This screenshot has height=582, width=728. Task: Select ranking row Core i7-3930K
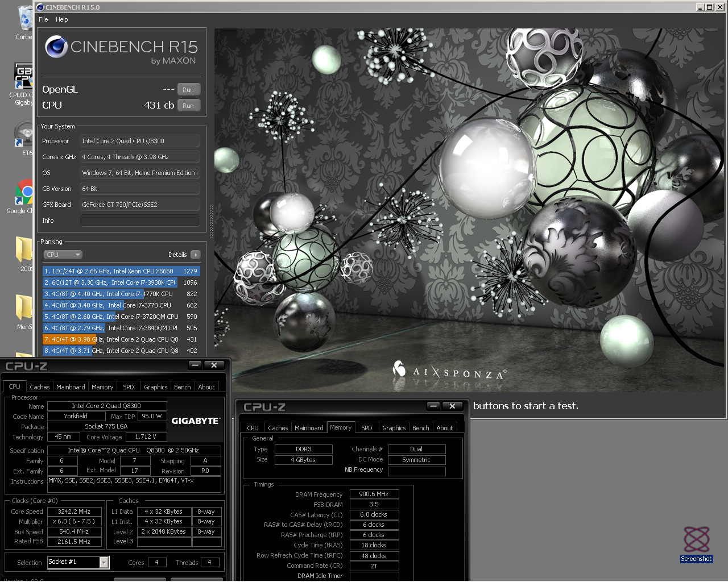(x=121, y=282)
